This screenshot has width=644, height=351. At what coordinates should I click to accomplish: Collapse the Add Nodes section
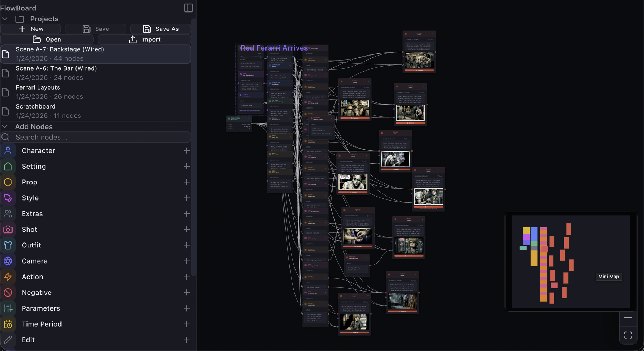5,126
